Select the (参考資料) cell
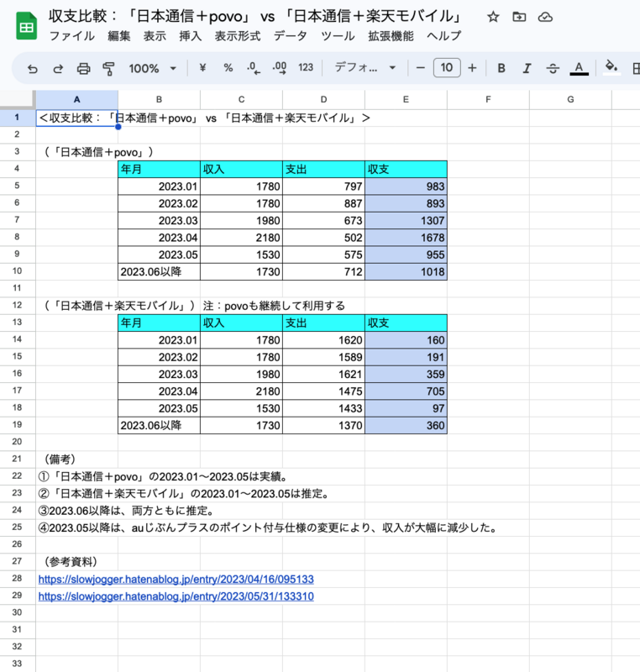Screen dimensions: 640x672 [x=77, y=561]
